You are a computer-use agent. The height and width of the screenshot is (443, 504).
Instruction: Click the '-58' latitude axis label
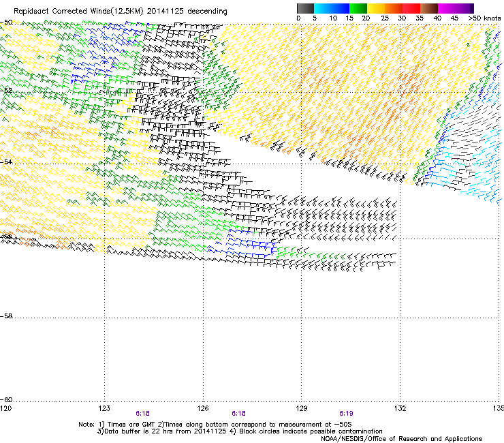point(6,316)
